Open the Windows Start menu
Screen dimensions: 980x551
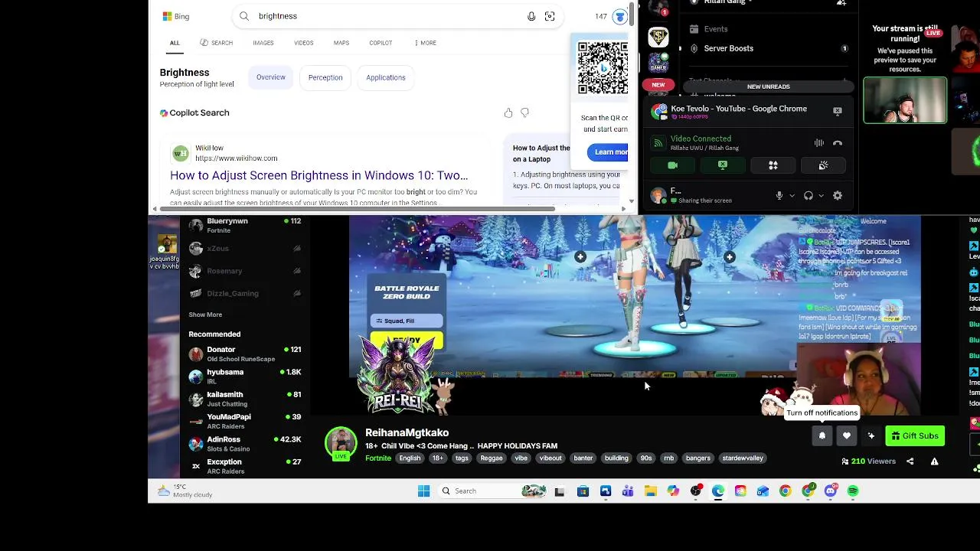pyautogui.click(x=423, y=491)
